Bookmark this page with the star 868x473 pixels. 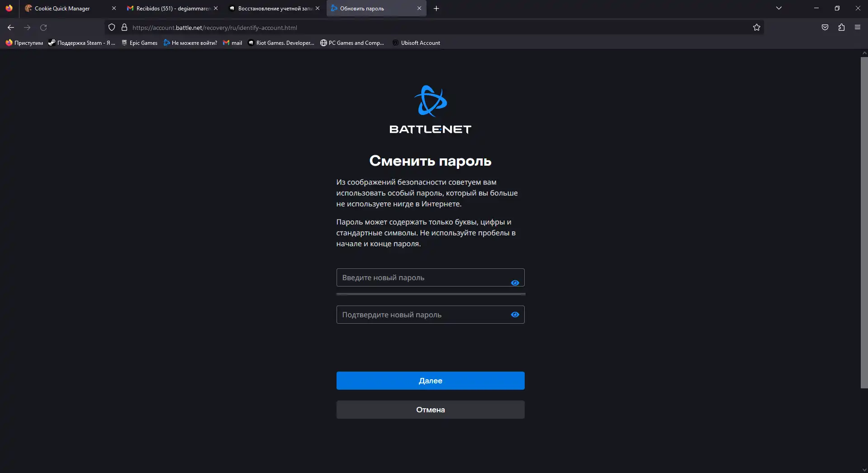tap(756, 28)
